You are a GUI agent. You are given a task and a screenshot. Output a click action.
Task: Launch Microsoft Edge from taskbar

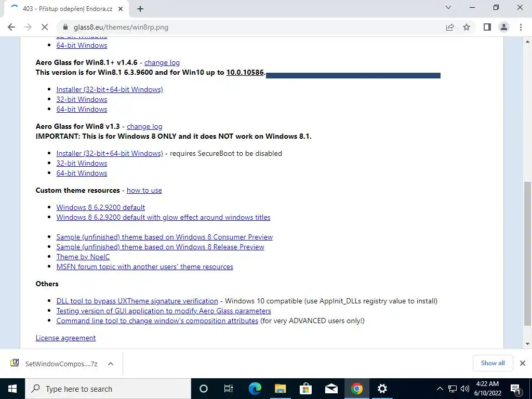tap(255, 389)
